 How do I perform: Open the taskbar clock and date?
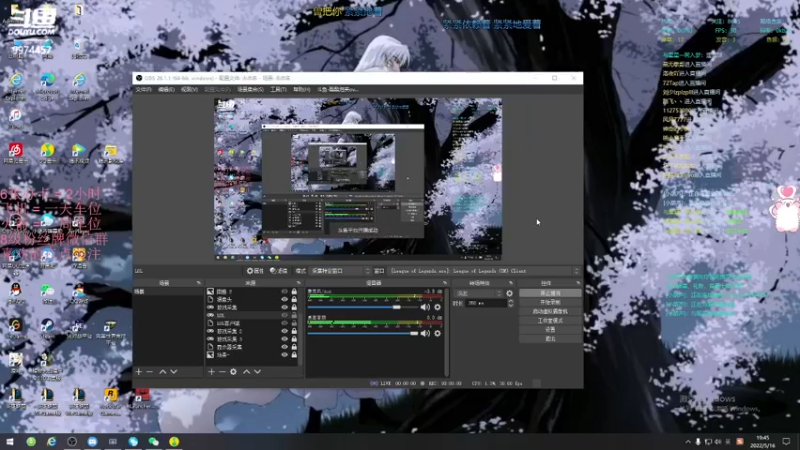pyautogui.click(x=763, y=441)
